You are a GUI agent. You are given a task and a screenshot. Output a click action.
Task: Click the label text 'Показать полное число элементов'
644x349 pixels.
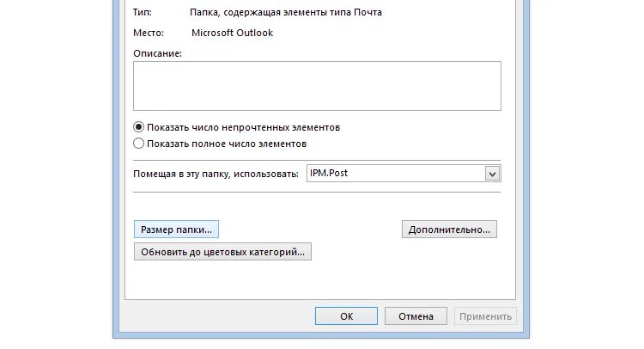click(x=227, y=144)
